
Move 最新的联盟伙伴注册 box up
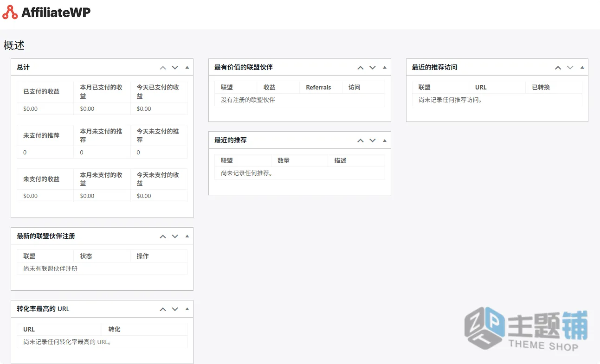(x=163, y=236)
